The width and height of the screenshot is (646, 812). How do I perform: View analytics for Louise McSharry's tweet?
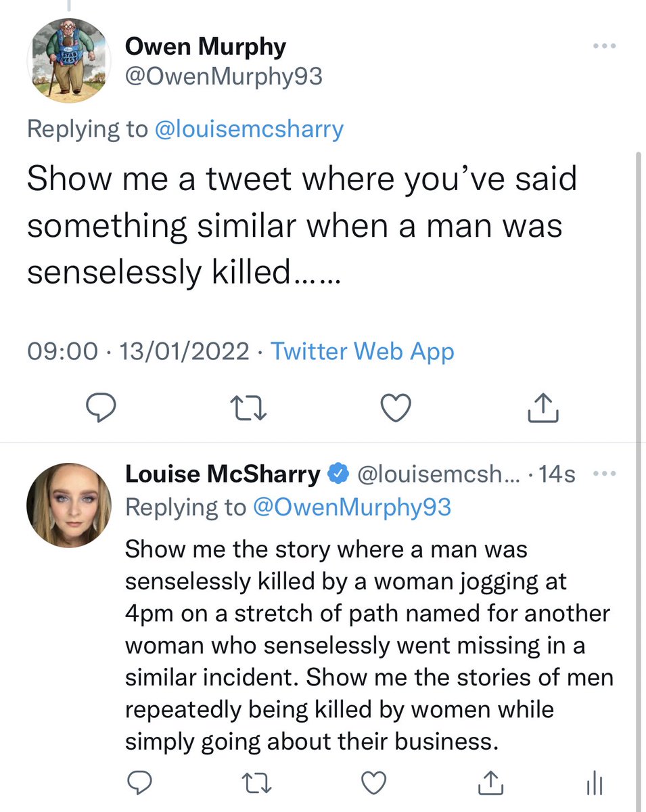point(593,784)
